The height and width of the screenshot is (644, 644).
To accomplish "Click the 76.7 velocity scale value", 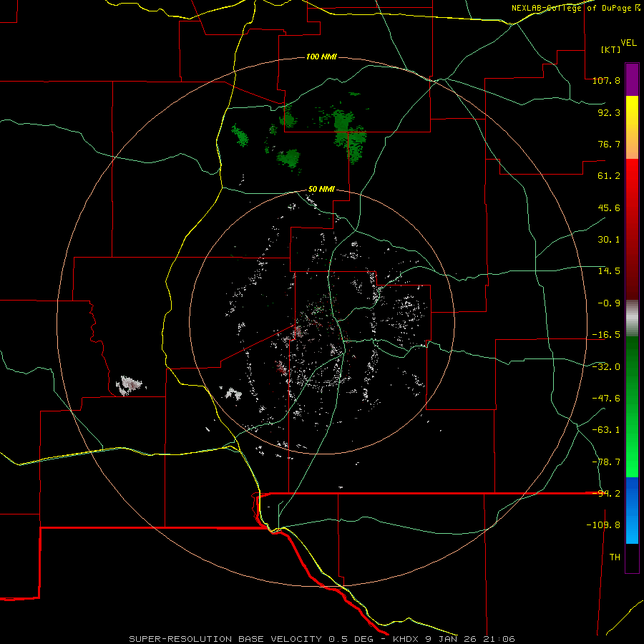I will (x=609, y=144).
